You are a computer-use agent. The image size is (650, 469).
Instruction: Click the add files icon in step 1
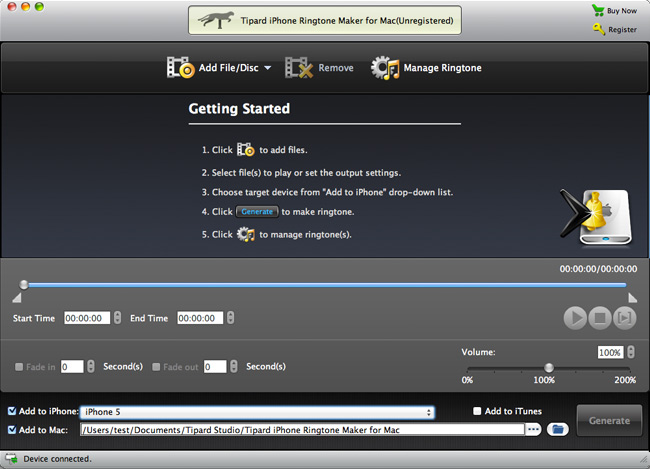click(x=246, y=150)
